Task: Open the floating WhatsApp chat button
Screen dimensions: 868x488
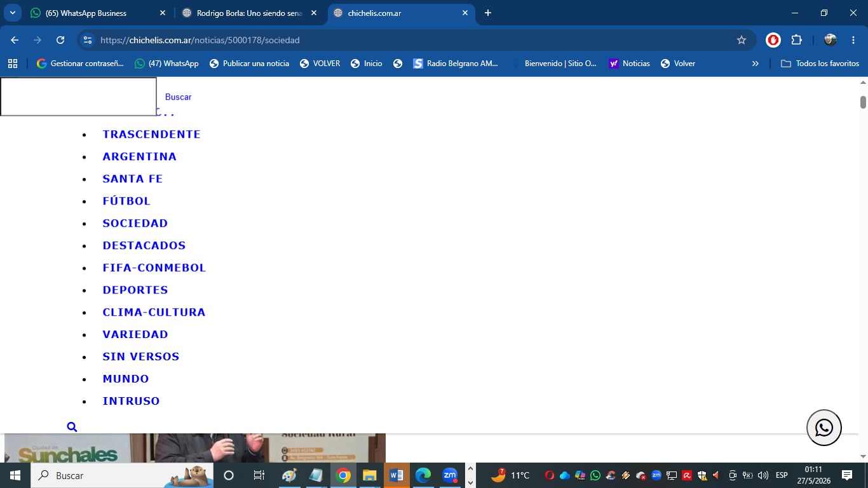Action: click(824, 428)
